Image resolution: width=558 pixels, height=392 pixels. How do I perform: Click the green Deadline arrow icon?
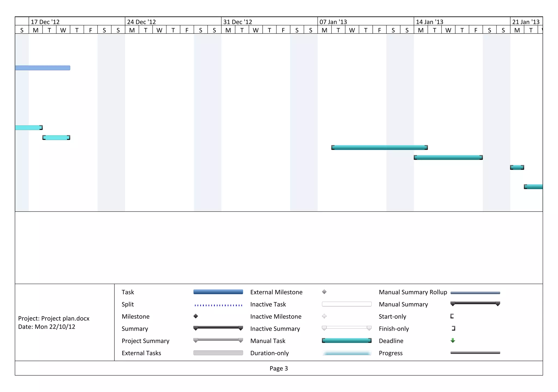pos(453,340)
